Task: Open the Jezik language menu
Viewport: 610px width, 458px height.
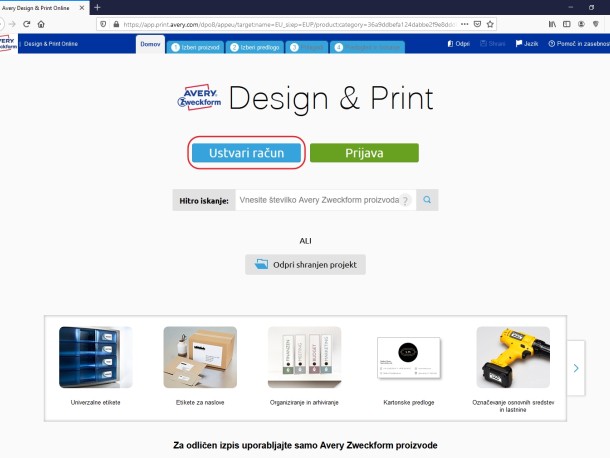Action: coord(527,44)
